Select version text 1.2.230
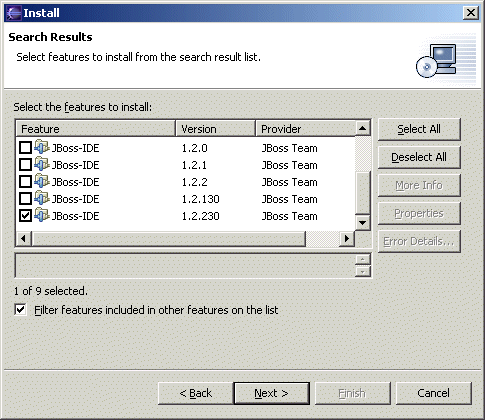The image size is (485, 420). [x=200, y=216]
